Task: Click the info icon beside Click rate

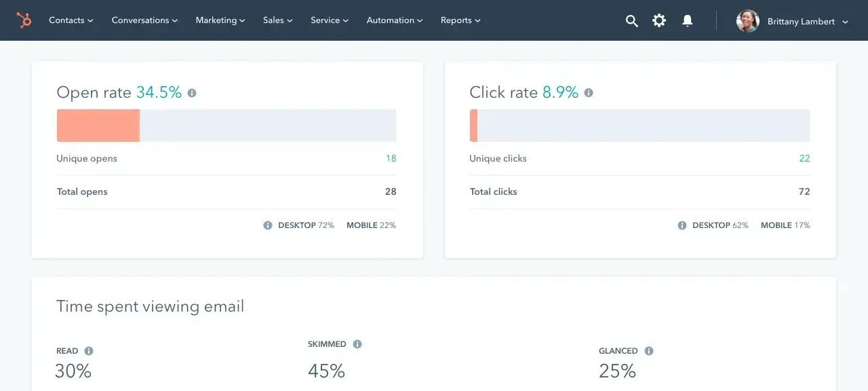Action: [589, 92]
